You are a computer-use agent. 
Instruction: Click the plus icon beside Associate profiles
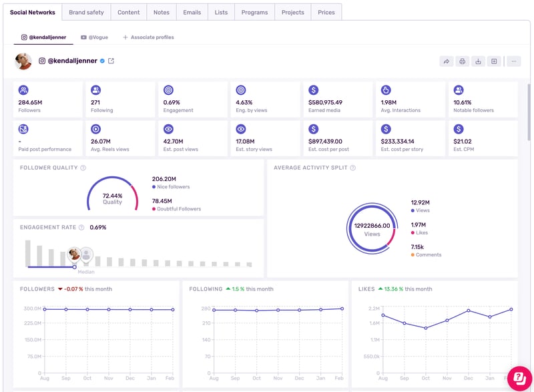click(x=125, y=37)
